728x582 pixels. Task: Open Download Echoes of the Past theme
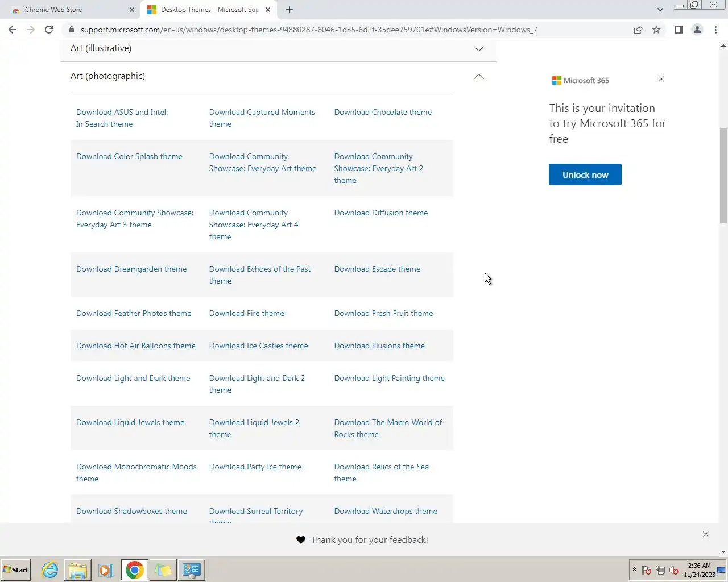click(x=259, y=275)
